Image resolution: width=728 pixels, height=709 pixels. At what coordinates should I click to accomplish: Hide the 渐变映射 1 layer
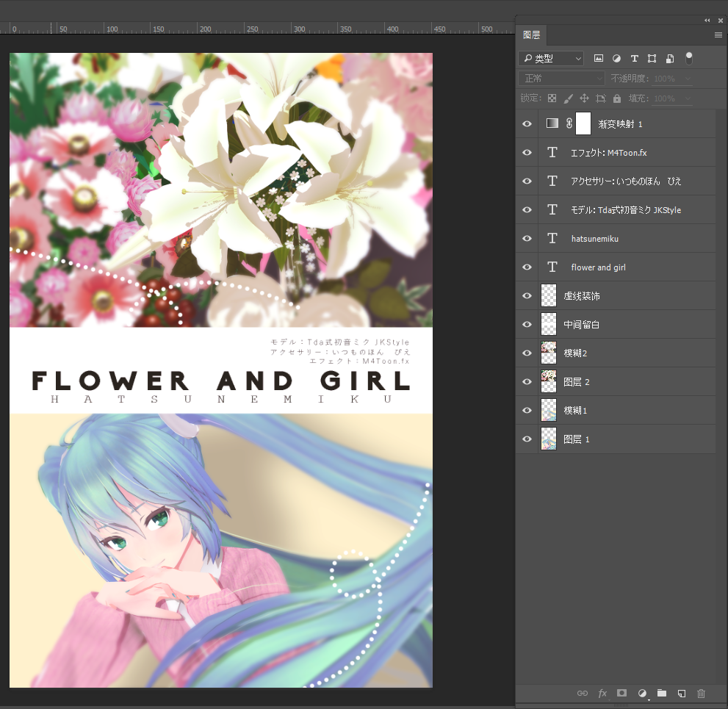[527, 124]
